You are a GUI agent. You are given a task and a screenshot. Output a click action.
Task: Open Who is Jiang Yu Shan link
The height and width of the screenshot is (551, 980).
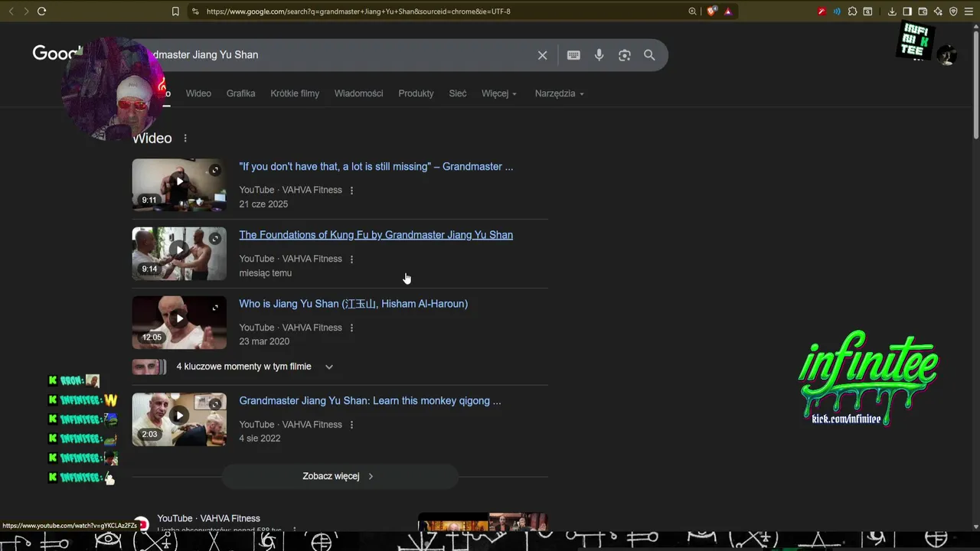pos(353,304)
